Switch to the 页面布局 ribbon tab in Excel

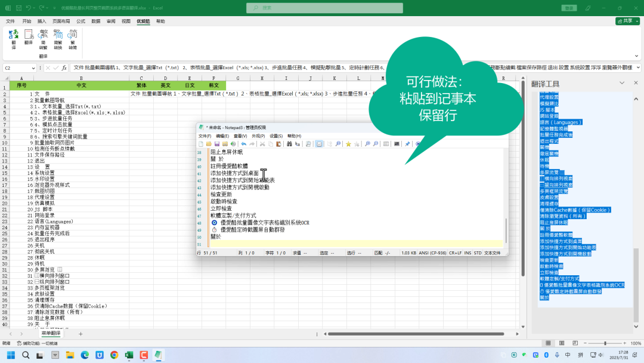[61, 21]
